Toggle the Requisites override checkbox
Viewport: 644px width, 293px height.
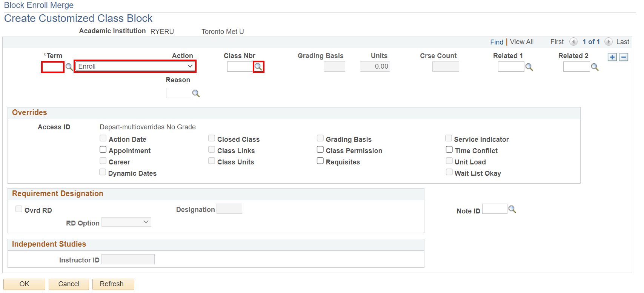[320, 161]
